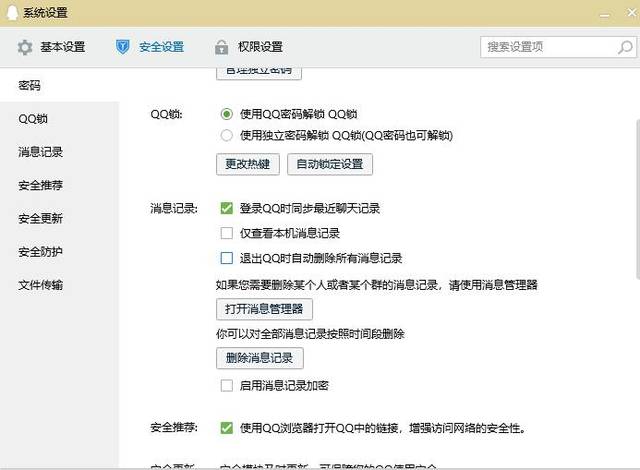Click the blue shield icon of 安全设置
640x470 pixels.
pos(122,47)
